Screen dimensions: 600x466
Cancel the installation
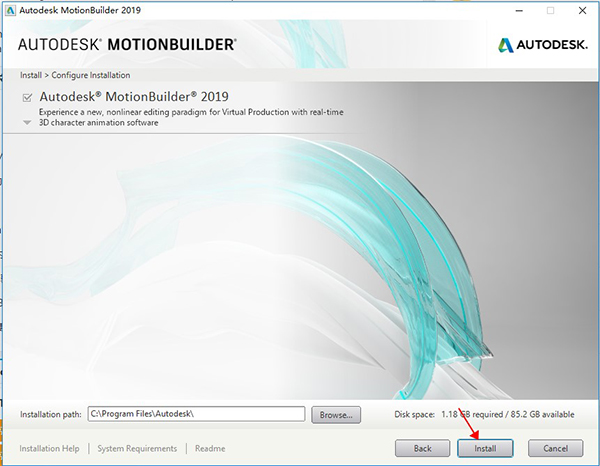point(555,448)
